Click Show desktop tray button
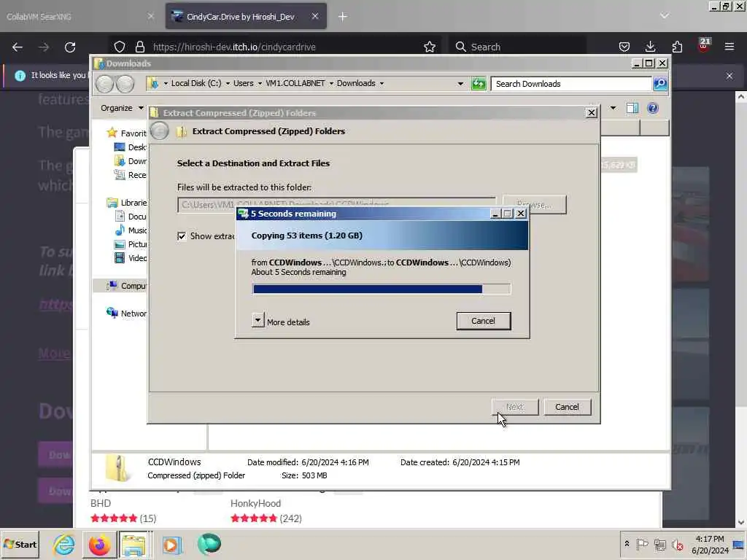Screen dimensions: 747x560 tap(739, 544)
